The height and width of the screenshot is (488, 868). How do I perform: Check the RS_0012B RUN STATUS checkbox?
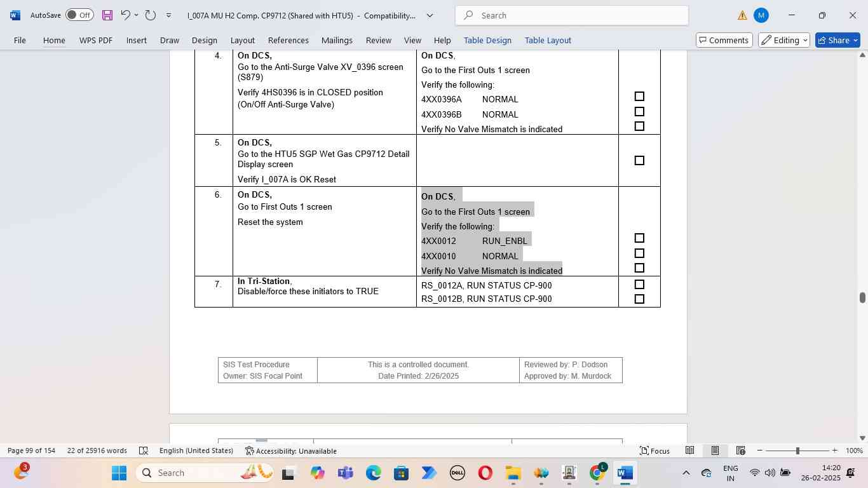point(639,299)
